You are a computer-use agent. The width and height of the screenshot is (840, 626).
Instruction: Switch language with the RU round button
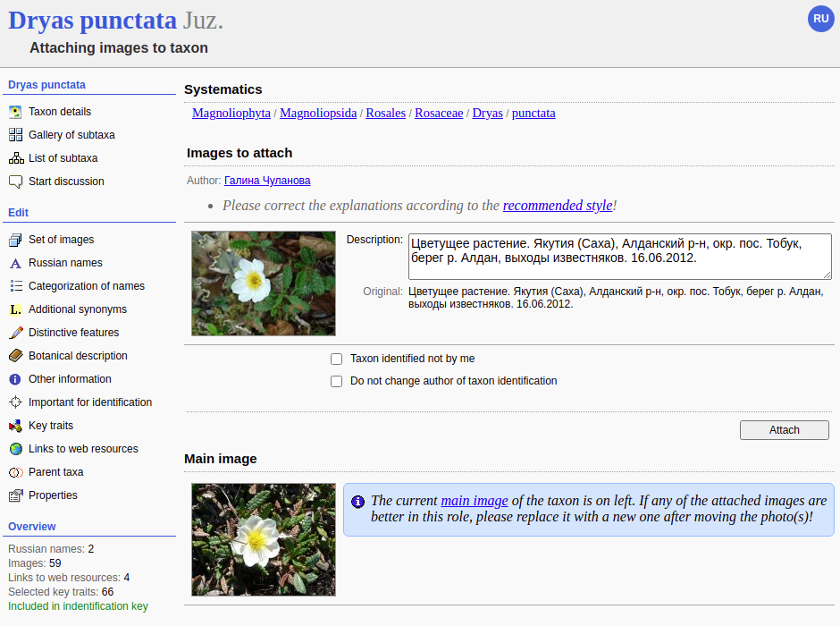tap(820, 19)
